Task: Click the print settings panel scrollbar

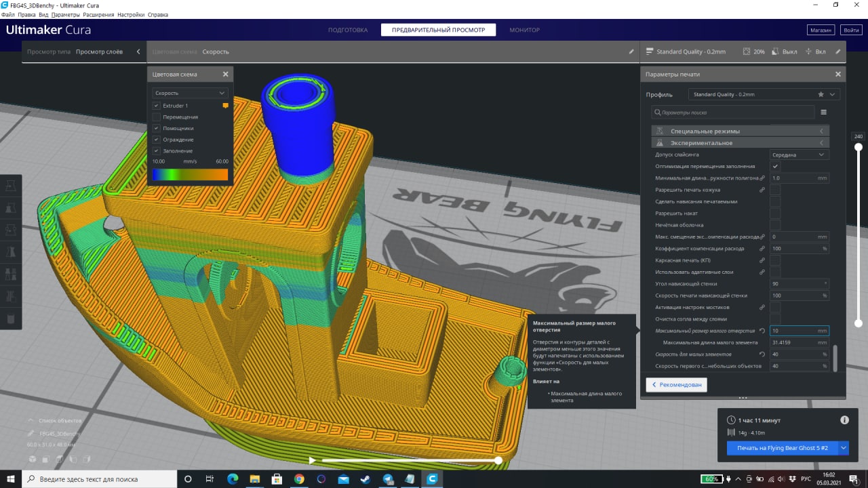Action: click(835, 358)
